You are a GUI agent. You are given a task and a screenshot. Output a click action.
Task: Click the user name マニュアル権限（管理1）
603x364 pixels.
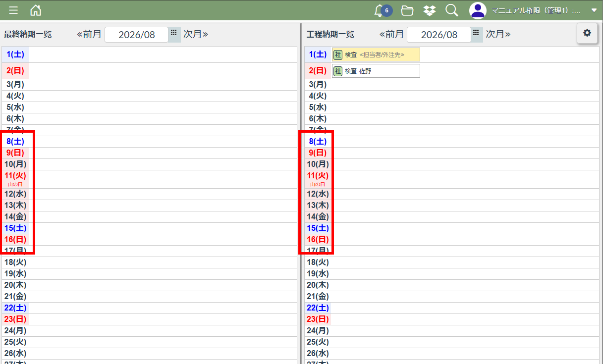[536, 10]
